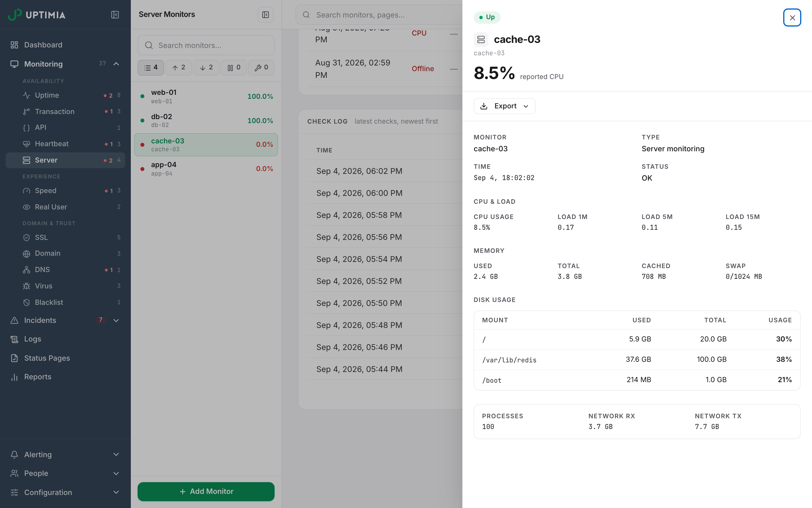This screenshot has width=812, height=508.
Task: Open Status Pages
Action: click(x=65, y=358)
